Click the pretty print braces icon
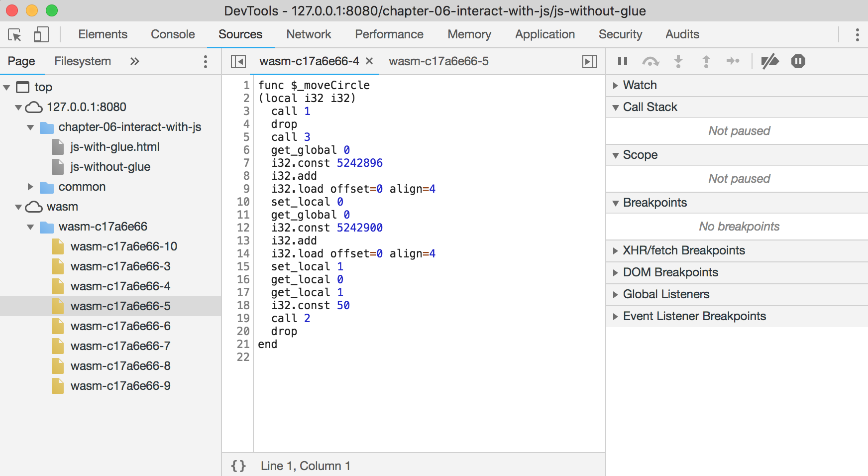This screenshot has height=476, width=868. (x=238, y=466)
